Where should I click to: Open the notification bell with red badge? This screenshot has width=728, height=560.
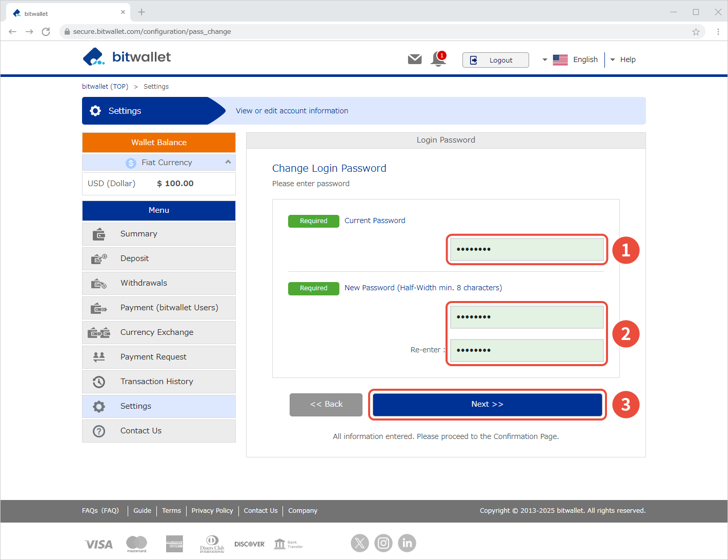[438, 59]
